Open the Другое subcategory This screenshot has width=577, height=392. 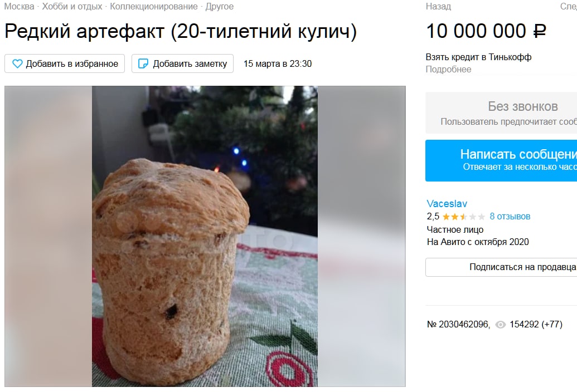point(219,6)
